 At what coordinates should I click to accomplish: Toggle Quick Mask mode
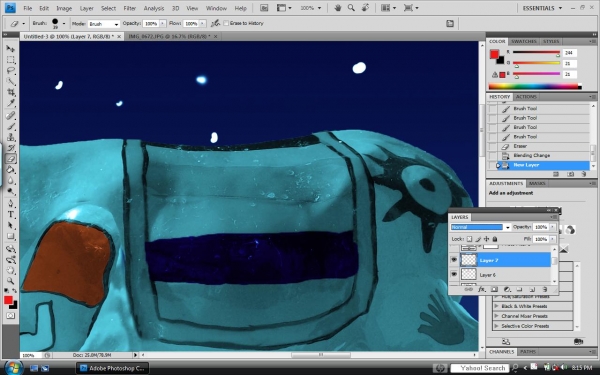click(x=10, y=316)
